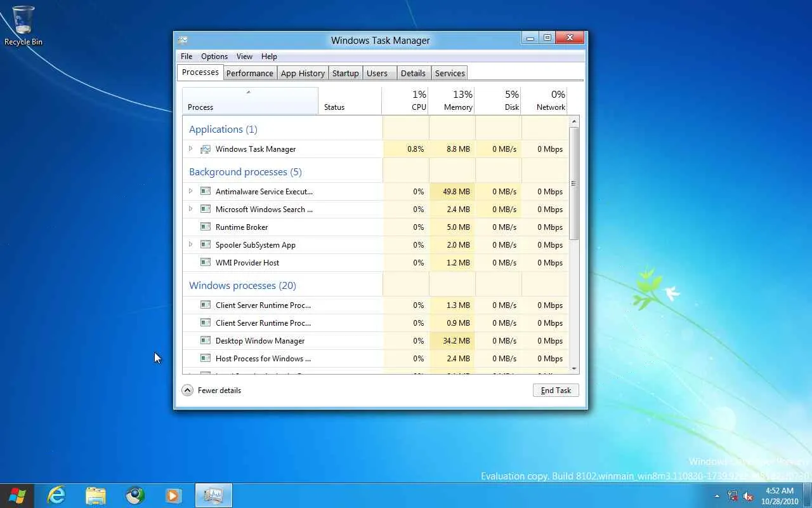
Task: Click icon of Client Server Runtime using 0.9 MB
Action: (206, 323)
